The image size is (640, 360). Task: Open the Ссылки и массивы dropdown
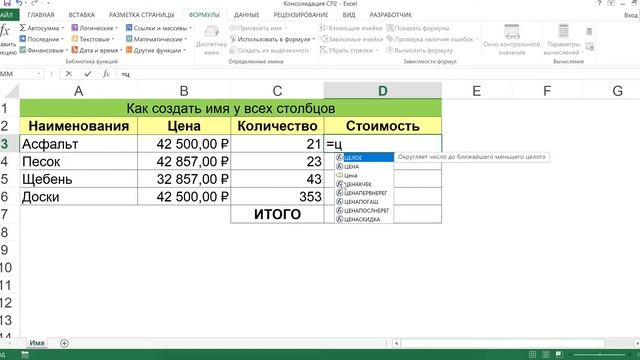tap(159, 28)
